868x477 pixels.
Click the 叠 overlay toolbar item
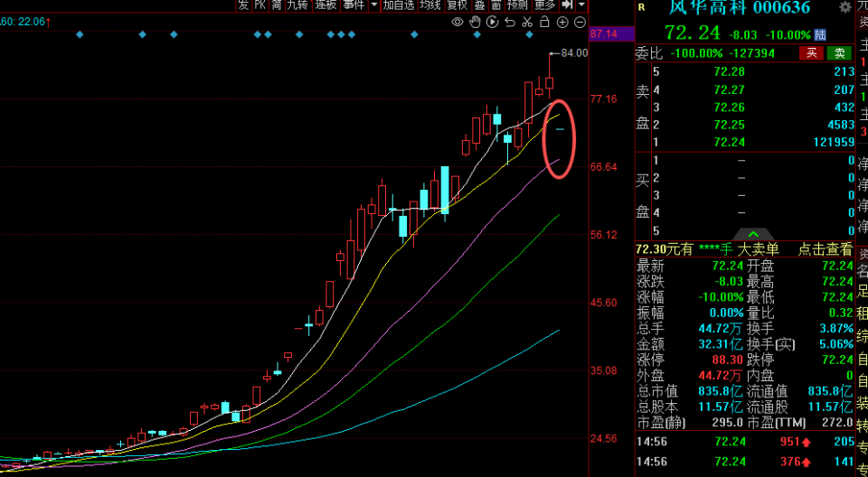coord(479,5)
